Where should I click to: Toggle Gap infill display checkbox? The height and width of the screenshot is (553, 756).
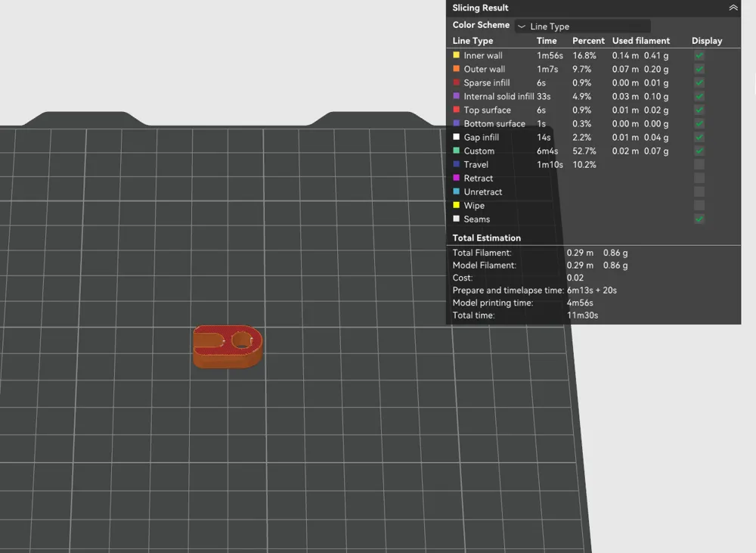tap(699, 137)
